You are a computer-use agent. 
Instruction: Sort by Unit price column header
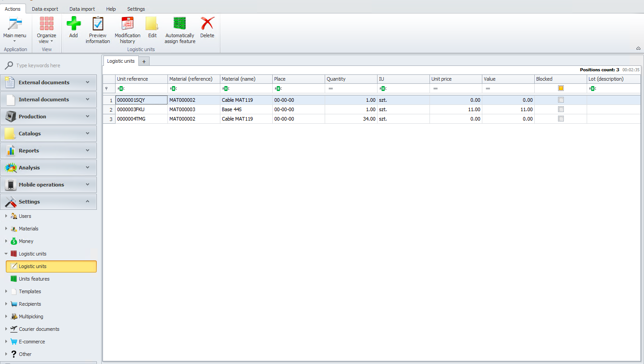pos(456,79)
